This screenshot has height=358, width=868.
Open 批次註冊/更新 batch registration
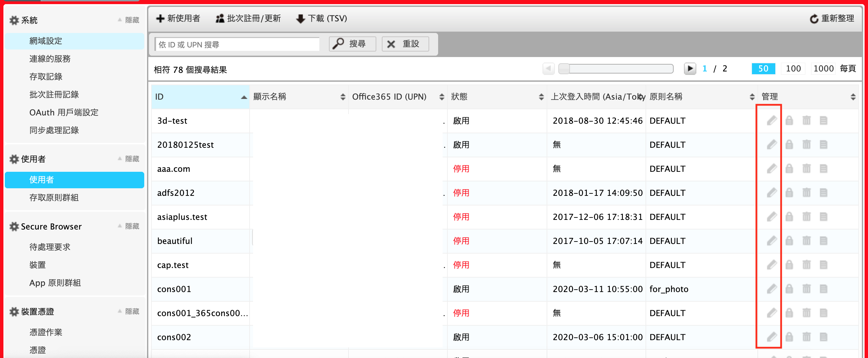[x=248, y=19]
